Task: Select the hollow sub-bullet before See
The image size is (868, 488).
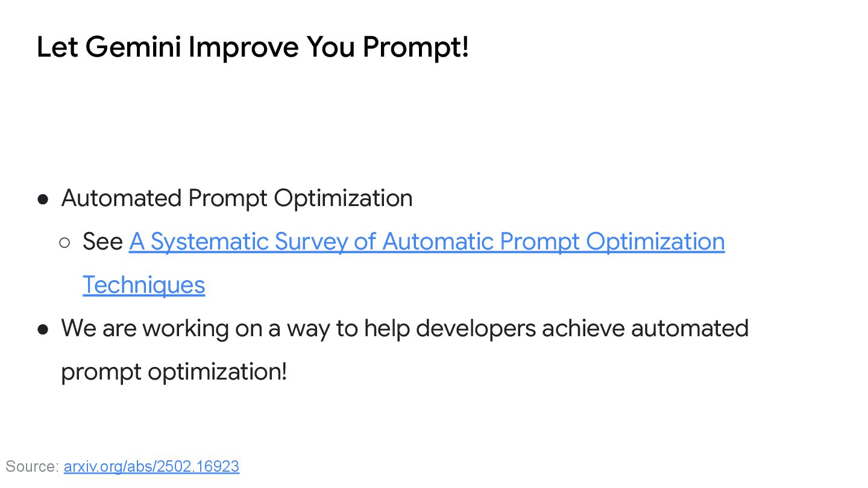Action: 64,243
